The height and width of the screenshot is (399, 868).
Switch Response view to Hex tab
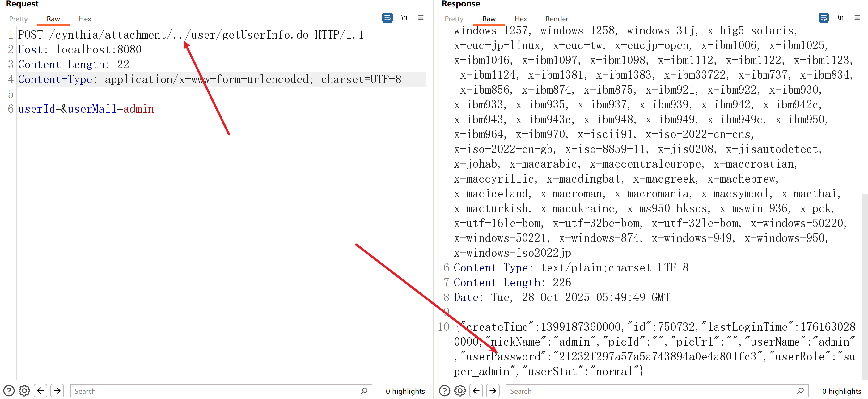click(x=520, y=19)
